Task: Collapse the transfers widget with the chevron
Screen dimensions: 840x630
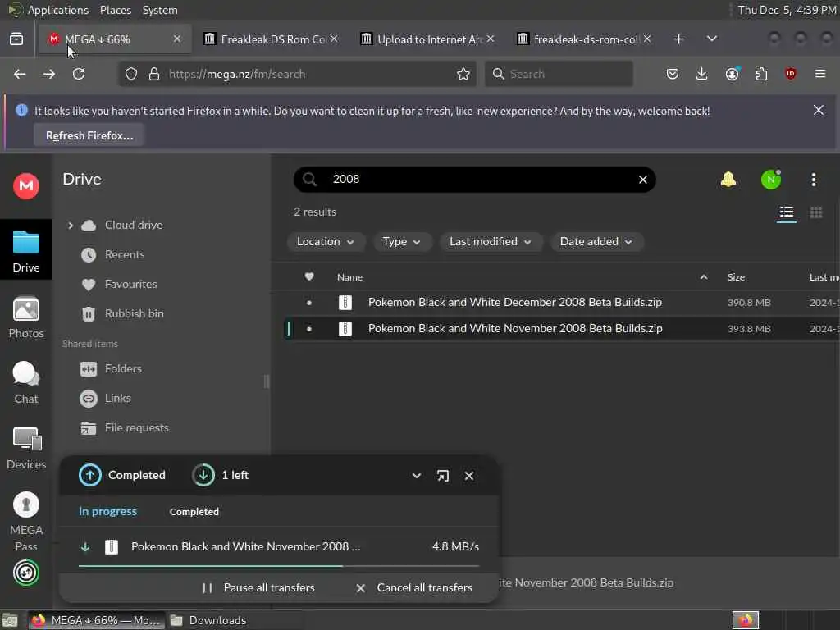Action: click(x=416, y=476)
